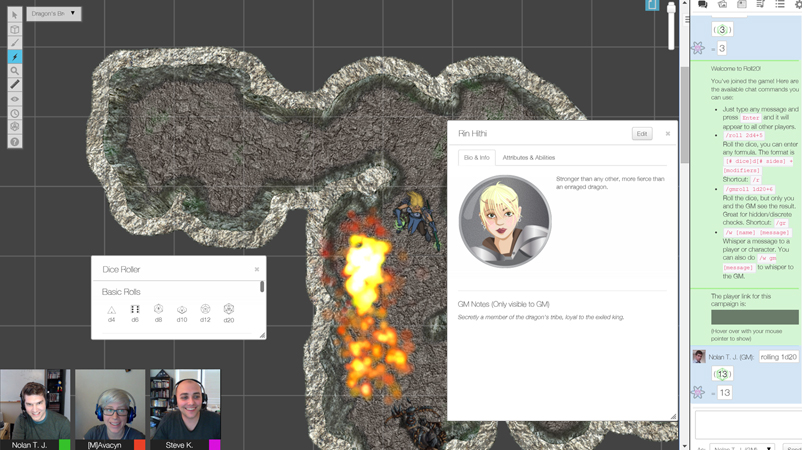The height and width of the screenshot is (450, 802).
Task: Toggle the sidebar collapse handle
Action: [687, 19]
